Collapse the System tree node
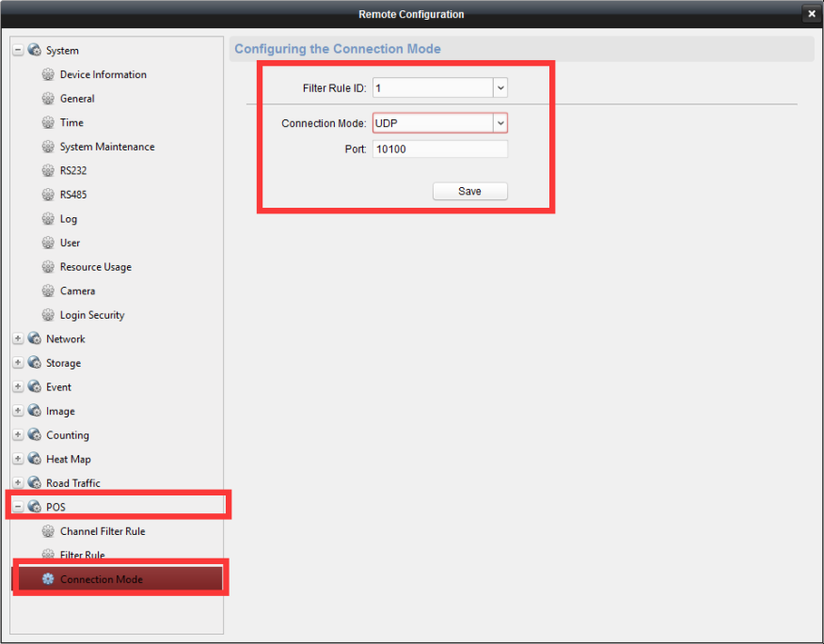This screenshot has height=644, width=824. tap(18, 50)
